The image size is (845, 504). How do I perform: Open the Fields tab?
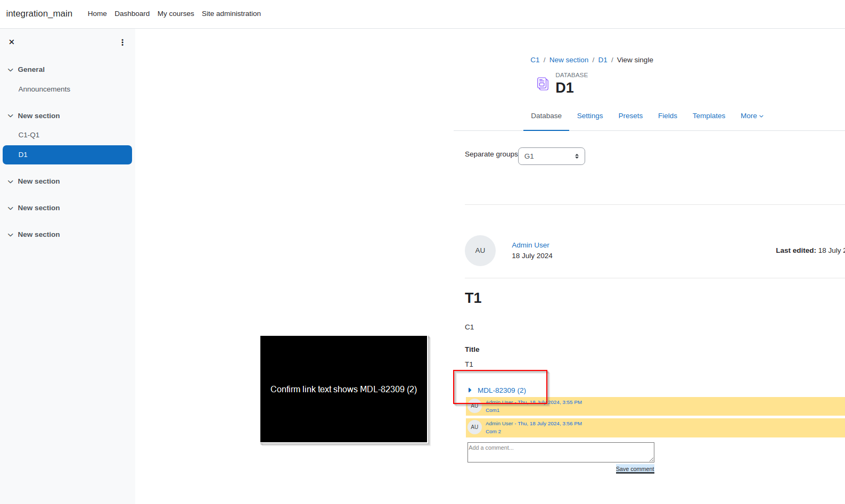pos(668,116)
